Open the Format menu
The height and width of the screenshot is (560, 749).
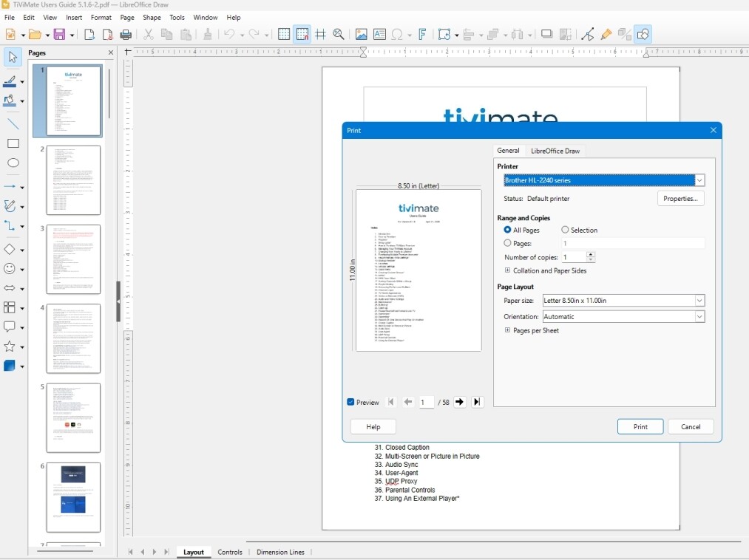point(101,18)
